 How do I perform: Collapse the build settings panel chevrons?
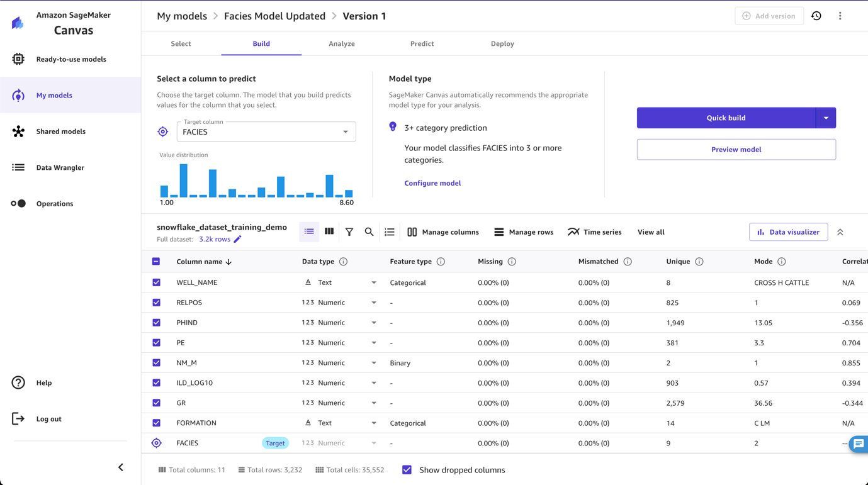840,232
